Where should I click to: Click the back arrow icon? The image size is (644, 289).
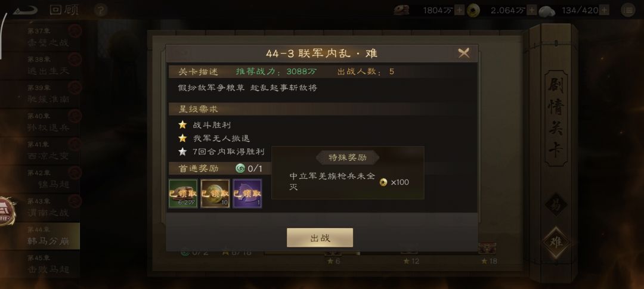[x=26, y=10]
